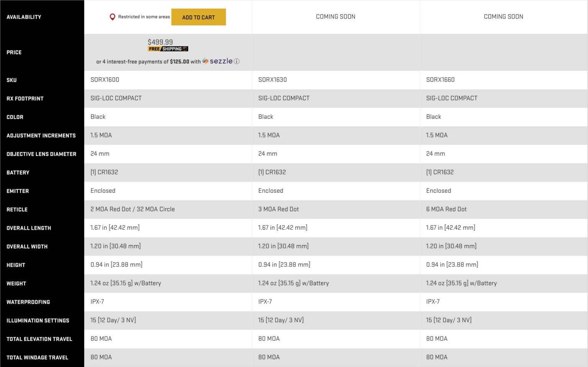Click the Sezzle logo
This screenshot has height=367, width=588.
pos(217,61)
